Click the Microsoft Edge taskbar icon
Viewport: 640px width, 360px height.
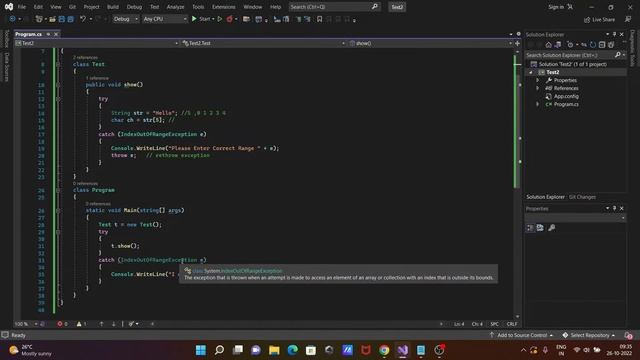(293, 350)
